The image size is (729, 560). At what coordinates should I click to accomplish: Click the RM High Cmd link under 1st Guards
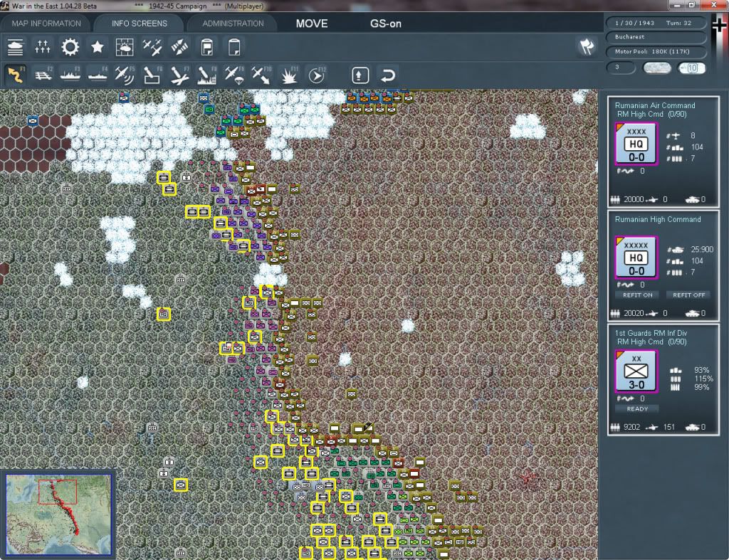(x=640, y=342)
